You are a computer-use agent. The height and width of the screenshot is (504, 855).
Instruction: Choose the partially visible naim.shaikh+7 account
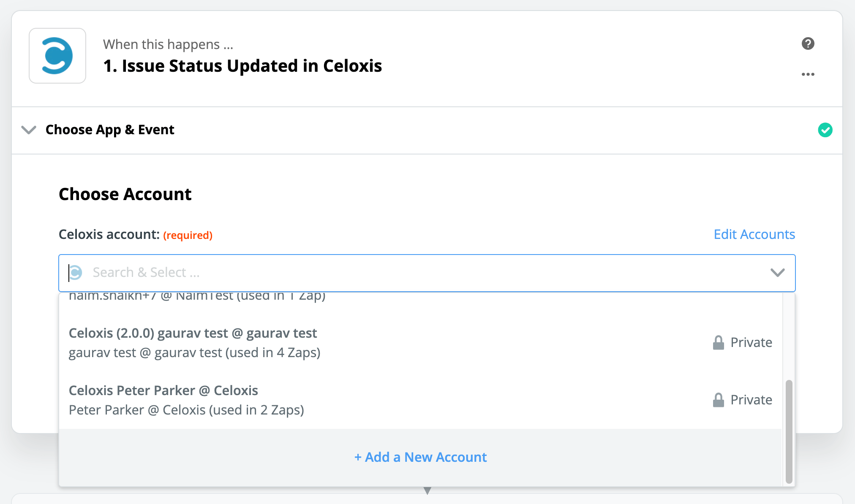coord(197,297)
